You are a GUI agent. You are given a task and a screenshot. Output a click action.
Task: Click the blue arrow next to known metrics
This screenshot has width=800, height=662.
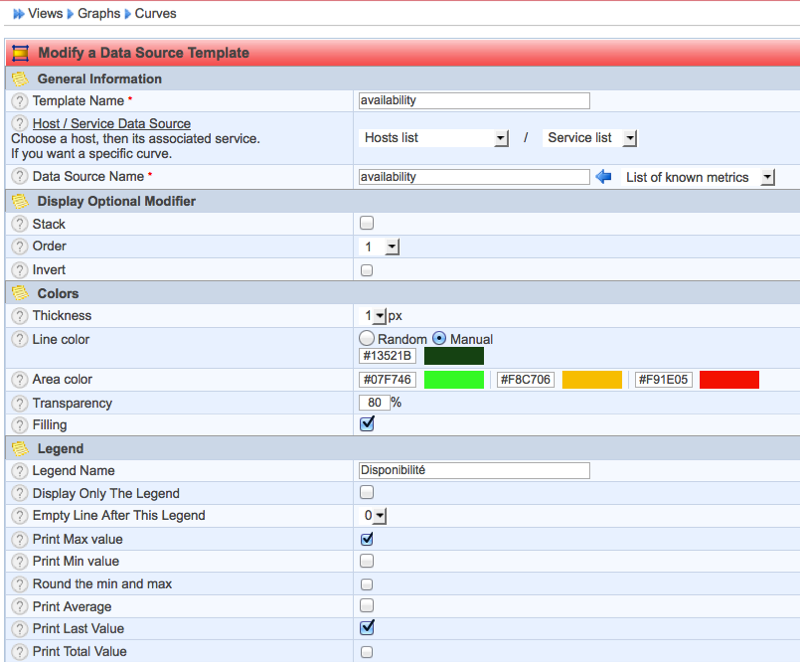[x=603, y=177]
